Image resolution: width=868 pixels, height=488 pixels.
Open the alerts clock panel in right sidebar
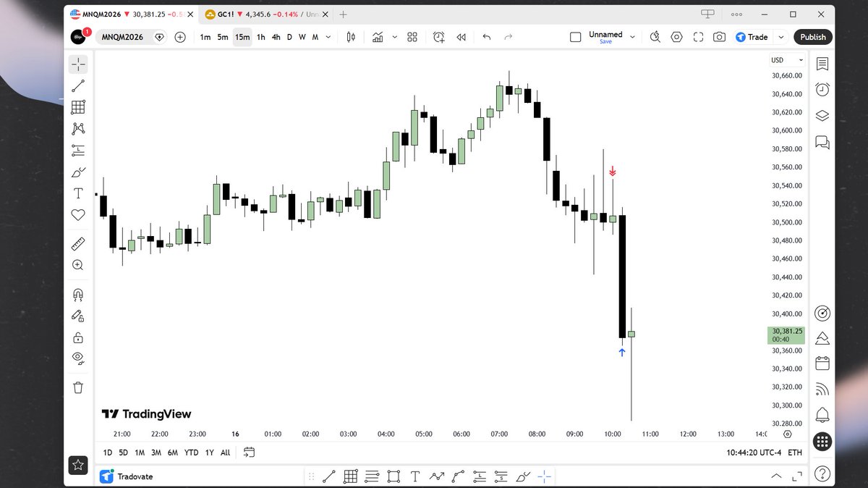pos(822,89)
